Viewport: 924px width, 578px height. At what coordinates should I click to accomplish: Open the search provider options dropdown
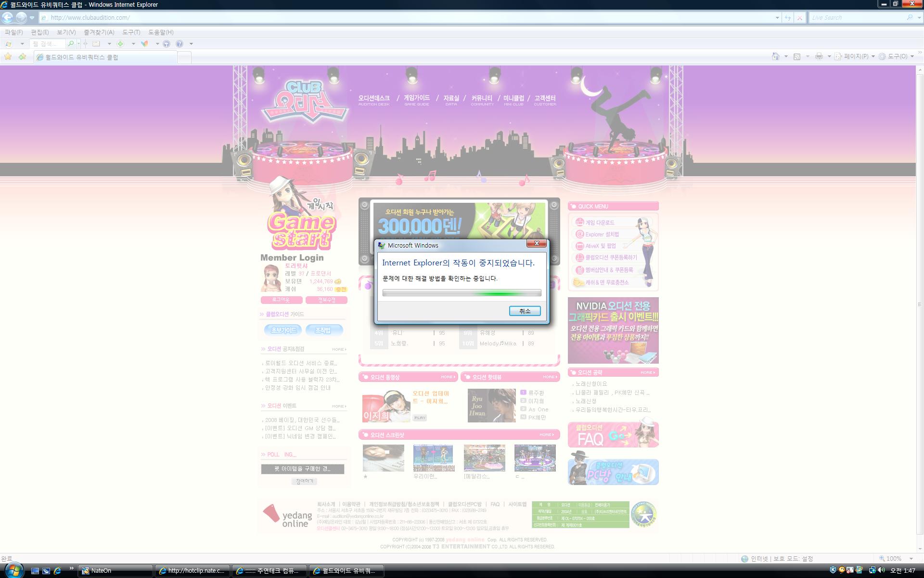[x=918, y=18]
